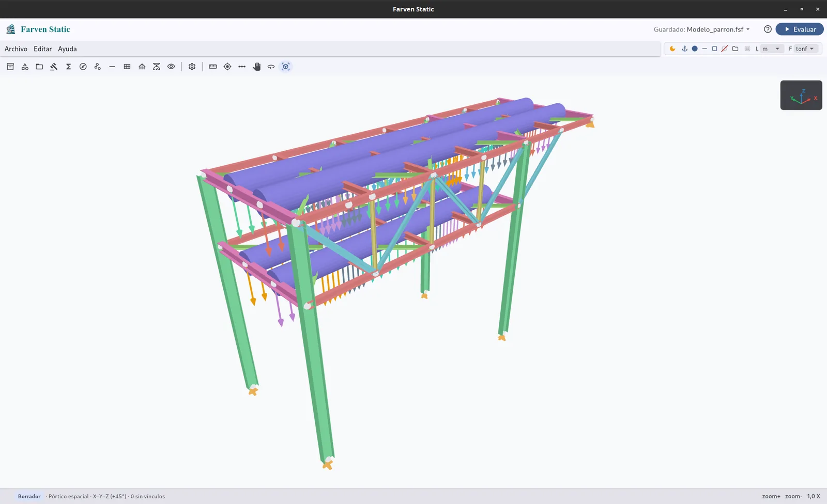The image size is (827, 504).
Task: Click the Evaluar button
Action: click(800, 29)
